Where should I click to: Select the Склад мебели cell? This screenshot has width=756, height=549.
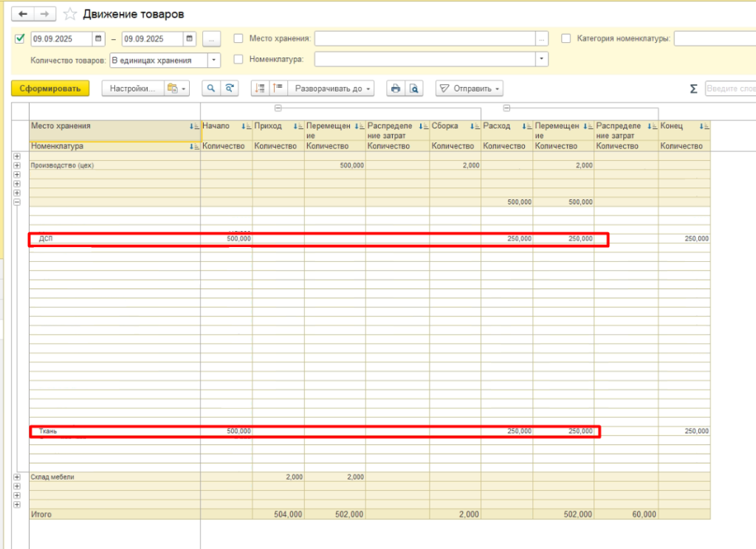pos(114,477)
